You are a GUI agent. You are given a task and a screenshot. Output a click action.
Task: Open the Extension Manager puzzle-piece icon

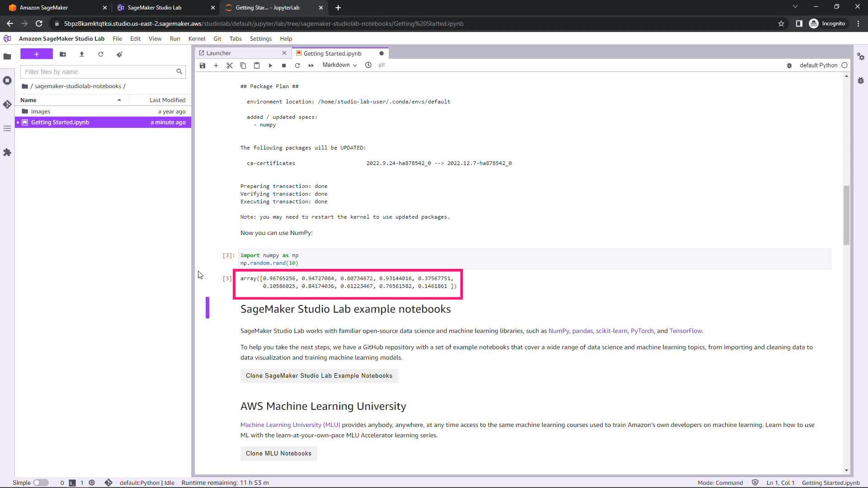point(7,152)
